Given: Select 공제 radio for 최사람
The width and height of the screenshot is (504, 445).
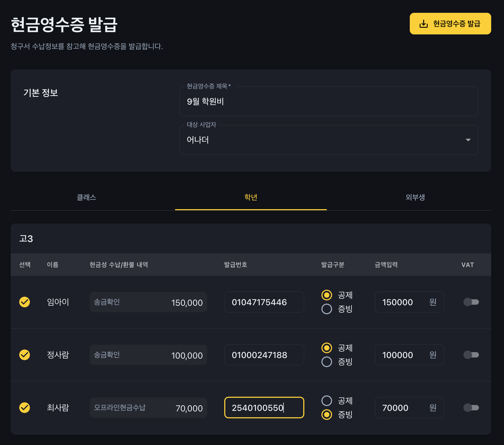Looking at the screenshot, I should (x=327, y=401).
